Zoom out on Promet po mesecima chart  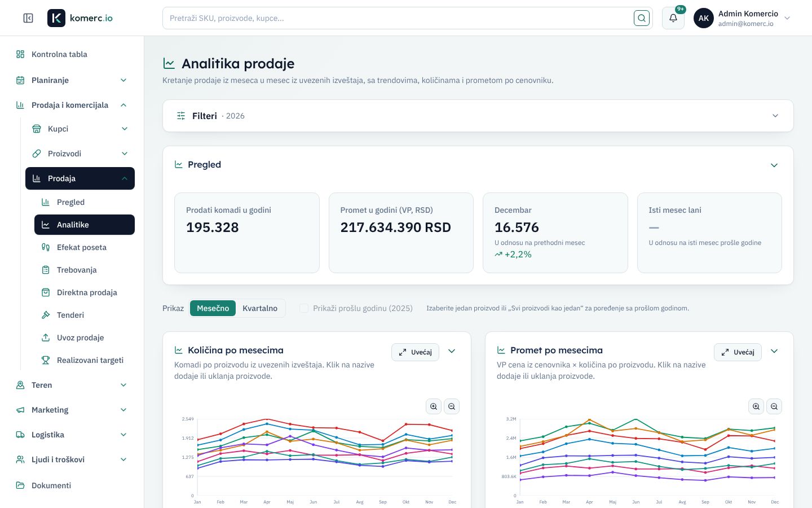coord(774,406)
